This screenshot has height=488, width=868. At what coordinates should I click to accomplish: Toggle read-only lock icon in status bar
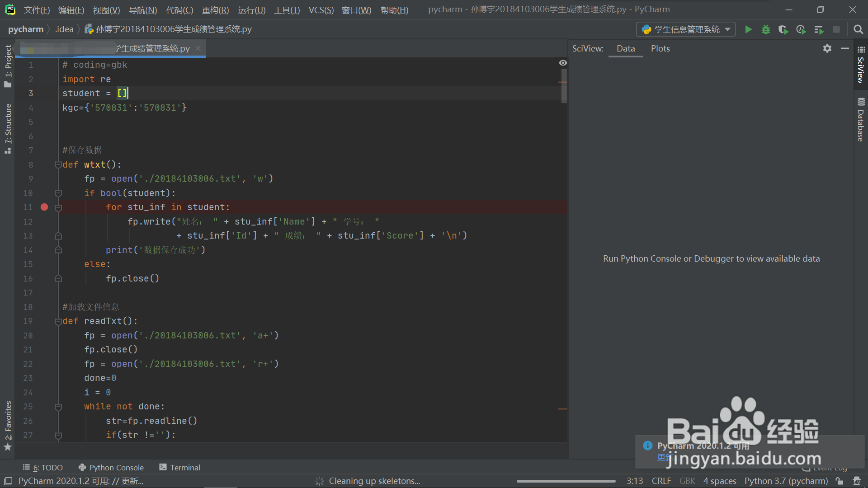840,481
